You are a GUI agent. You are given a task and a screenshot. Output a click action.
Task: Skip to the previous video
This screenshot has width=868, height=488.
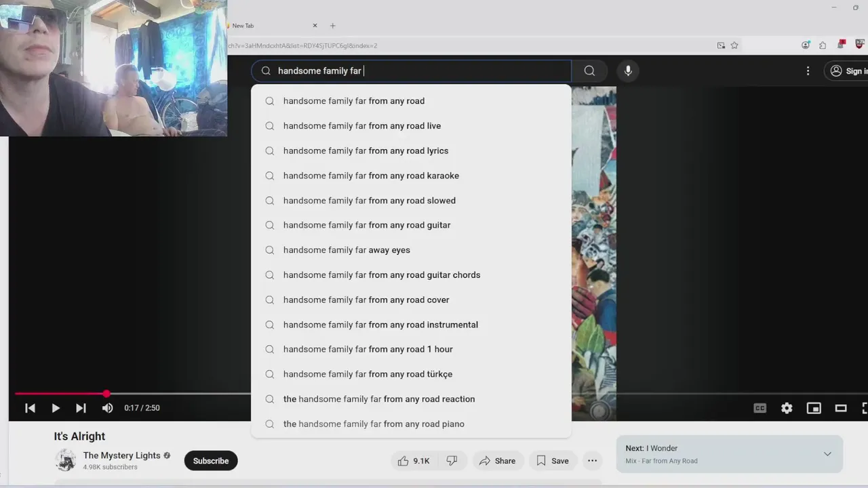30,408
